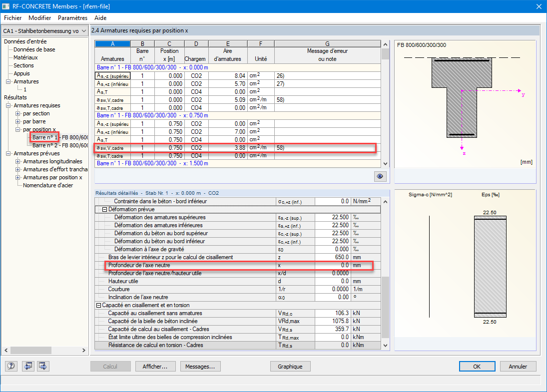Click navigator horizontal scroll left arrow
This screenshot has height=392, width=547.
[6, 350]
